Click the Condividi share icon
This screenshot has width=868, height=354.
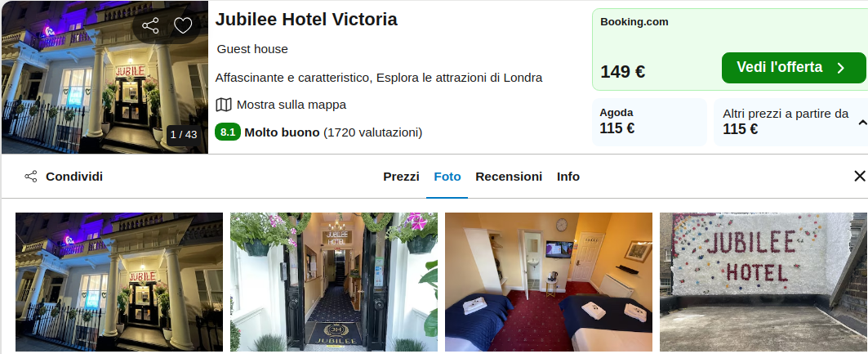click(x=30, y=177)
